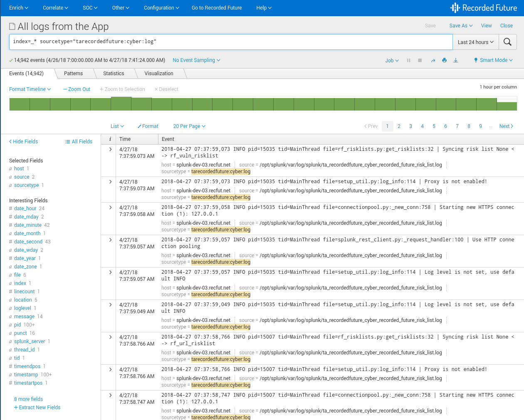Click the print results icon
Viewport: 524px width, 420px height.
[x=445, y=60]
